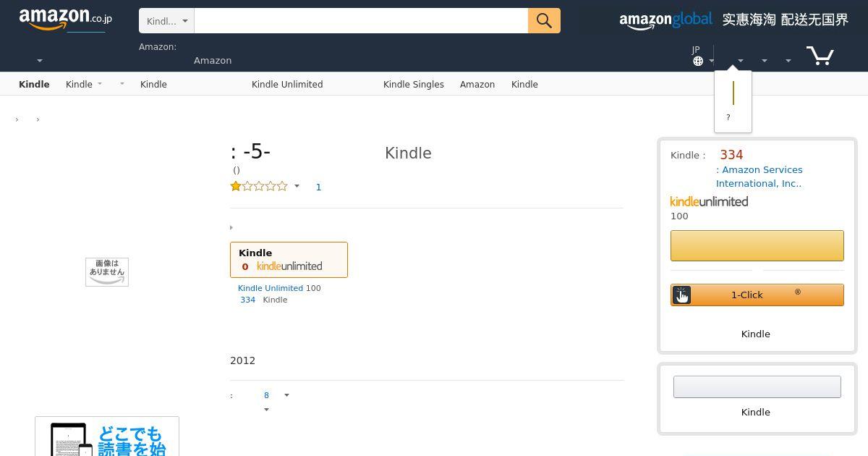Select the Kindle format price box
The width and height of the screenshot is (868, 456).
tap(289, 260)
